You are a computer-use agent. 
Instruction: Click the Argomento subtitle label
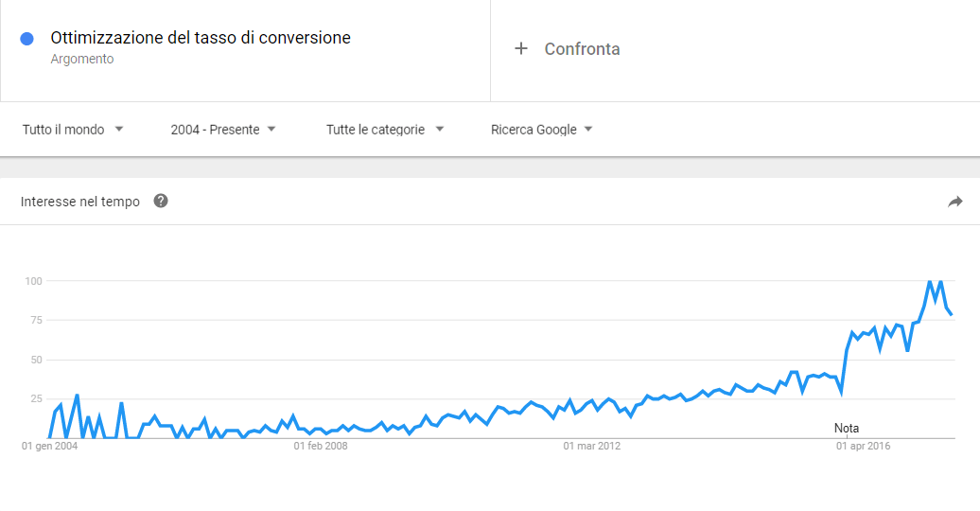coord(82,59)
